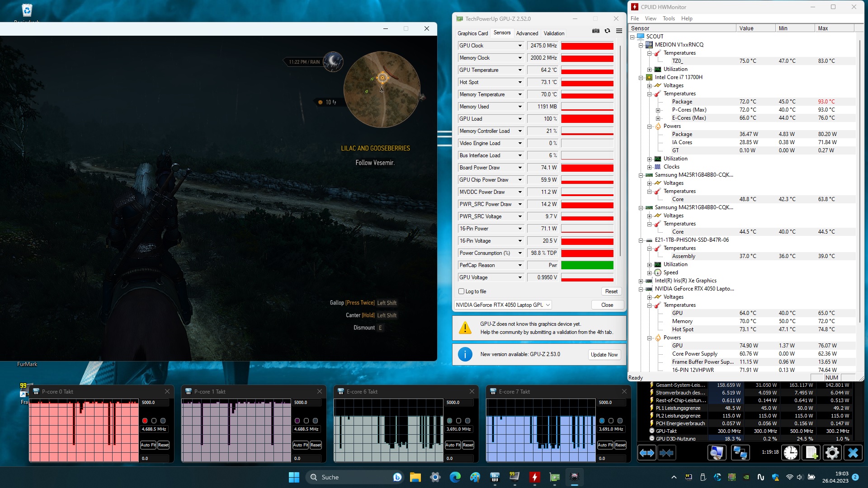Click the GPU-Z refresh sensors icon

point(607,31)
